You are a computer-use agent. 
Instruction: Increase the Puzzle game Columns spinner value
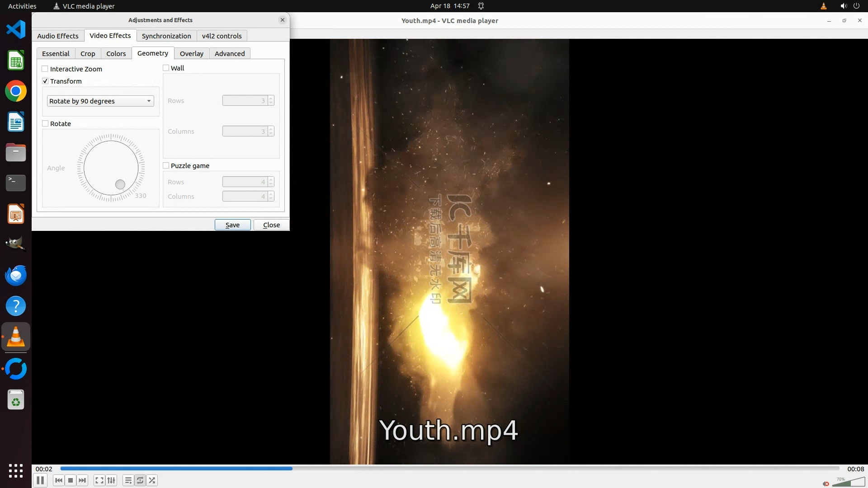(271, 194)
